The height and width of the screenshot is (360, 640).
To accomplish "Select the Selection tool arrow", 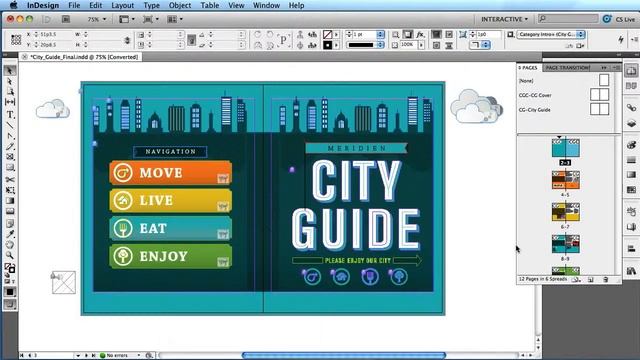I will click(x=10, y=70).
